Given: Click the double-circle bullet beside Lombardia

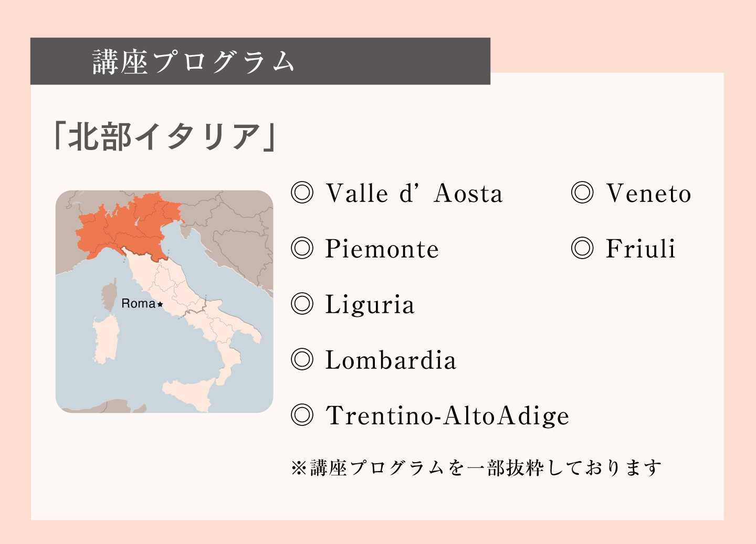Looking at the screenshot, I should click(302, 360).
